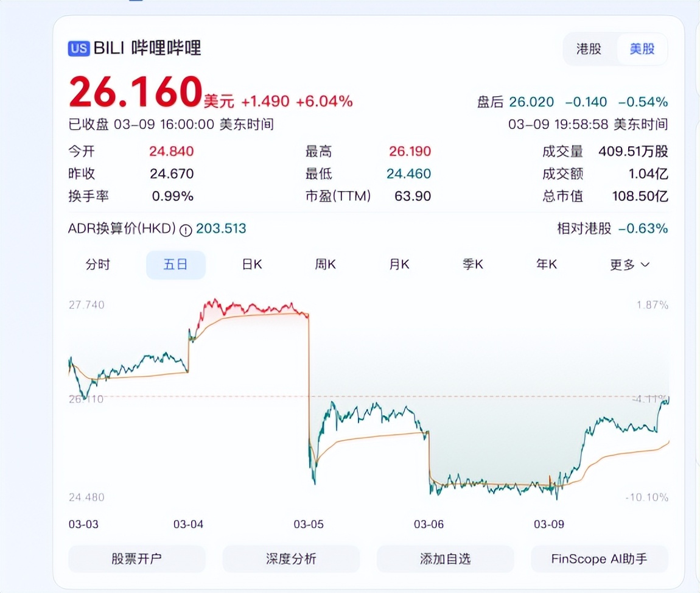
Task: Switch to the 月K chart tab
Action: click(x=399, y=264)
